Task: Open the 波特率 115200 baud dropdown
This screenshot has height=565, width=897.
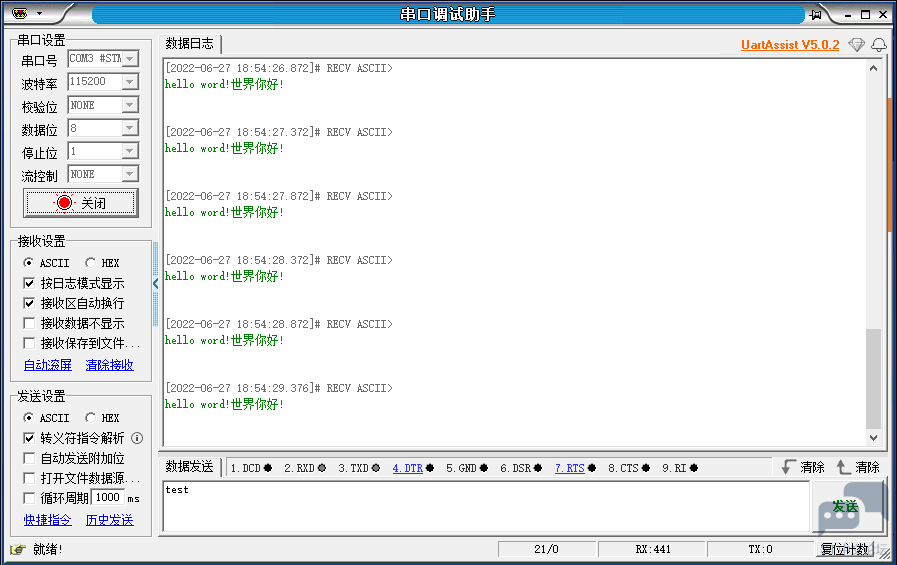Action: coord(130,82)
